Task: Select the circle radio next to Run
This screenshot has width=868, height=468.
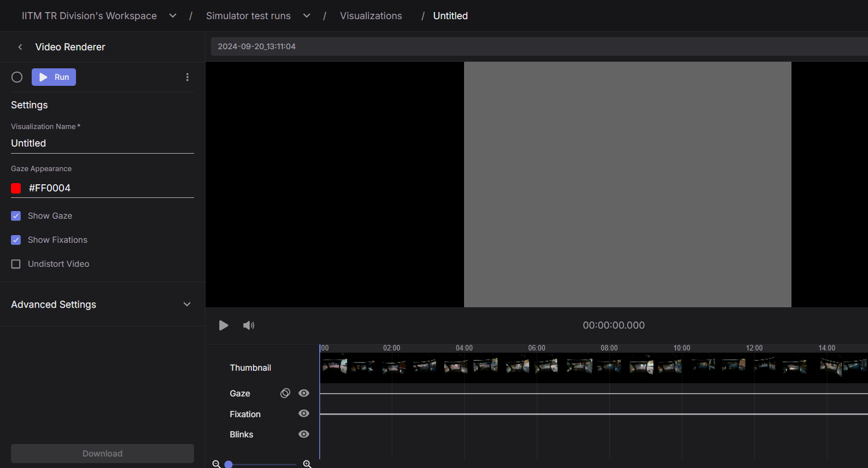Action: (17, 77)
